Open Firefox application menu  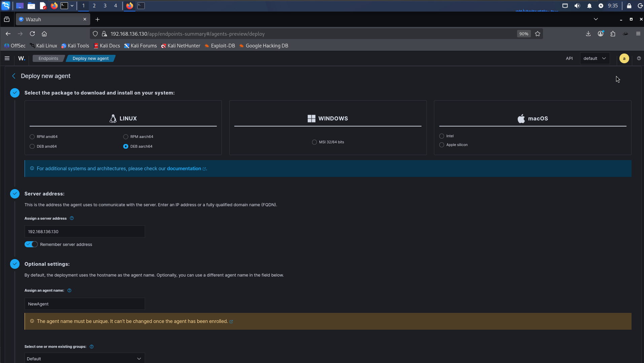point(638,34)
